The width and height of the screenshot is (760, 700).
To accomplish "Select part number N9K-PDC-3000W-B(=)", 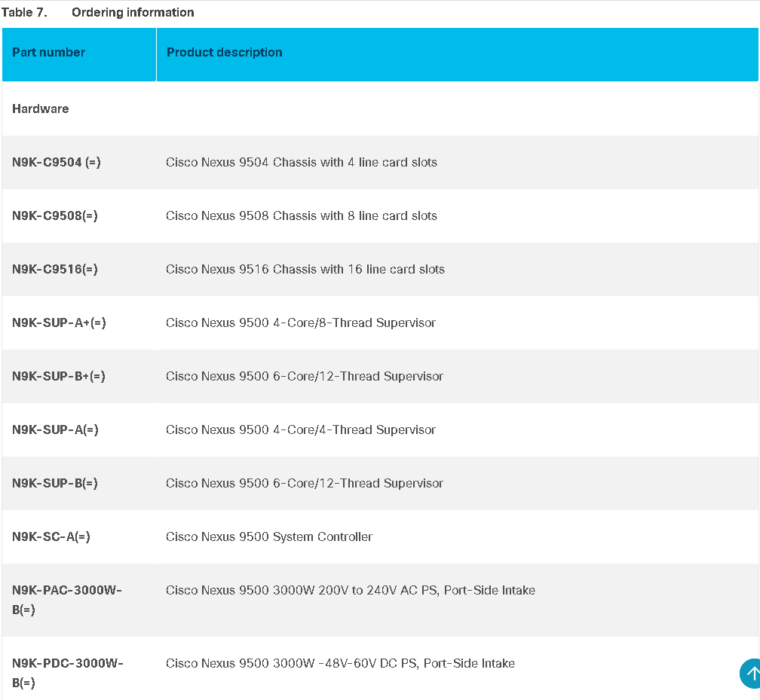I will (68, 673).
